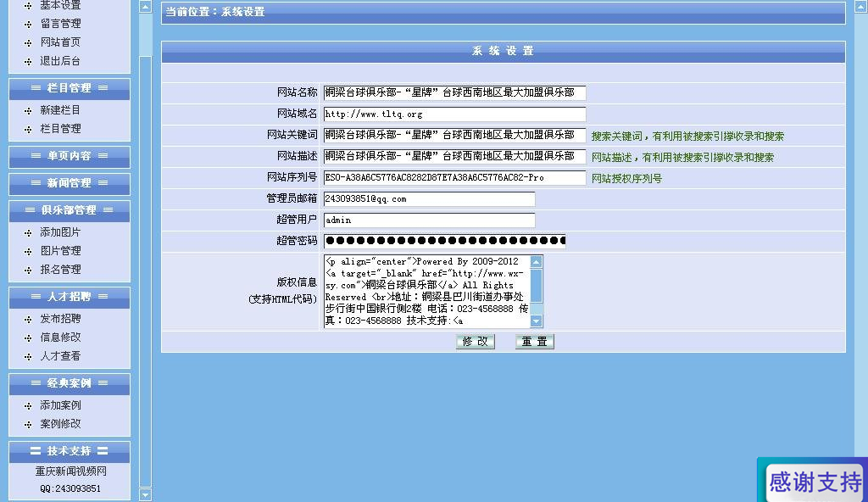The image size is (868, 502).
Task: Click the bullet icon beside 添加图片
Action: click(x=28, y=233)
